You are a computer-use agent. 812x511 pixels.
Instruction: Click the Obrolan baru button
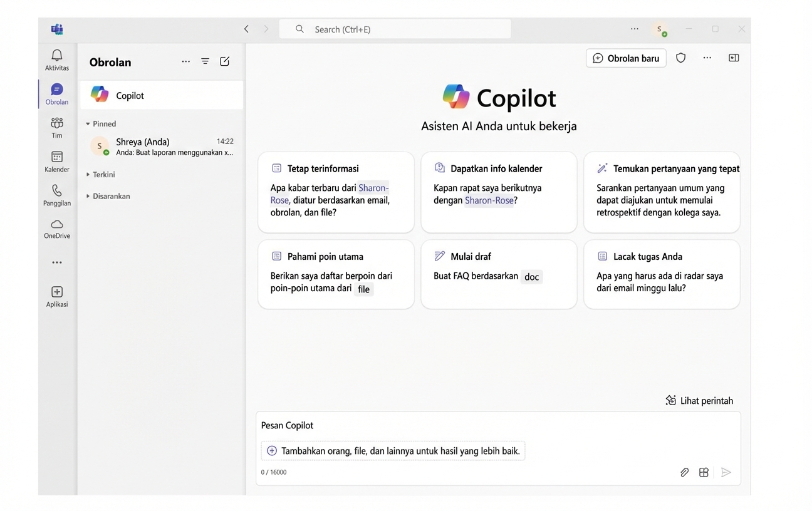coord(626,58)
